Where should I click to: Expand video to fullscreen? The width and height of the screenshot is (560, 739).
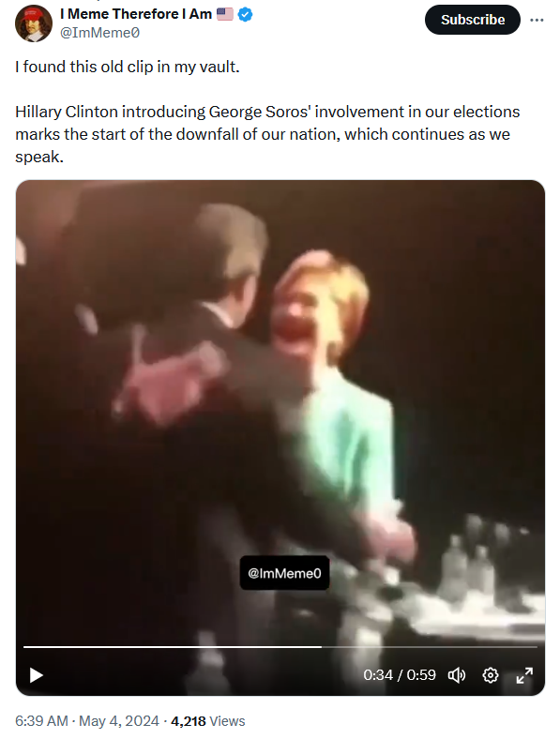pos(524,675)
